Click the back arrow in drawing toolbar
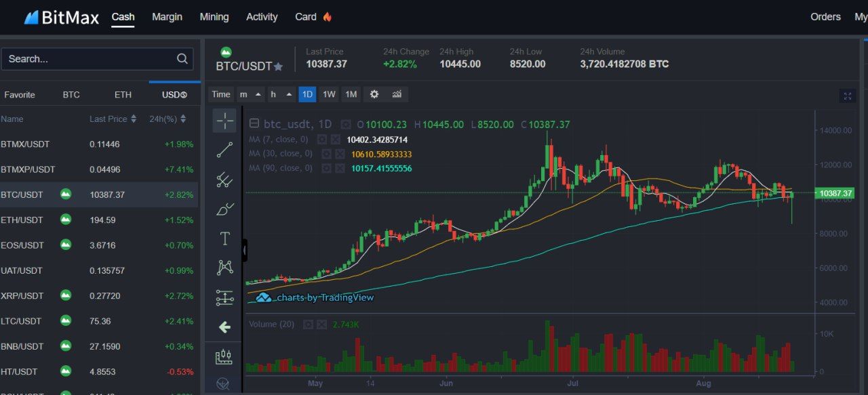The image size is (868, 395). (224, 327)
